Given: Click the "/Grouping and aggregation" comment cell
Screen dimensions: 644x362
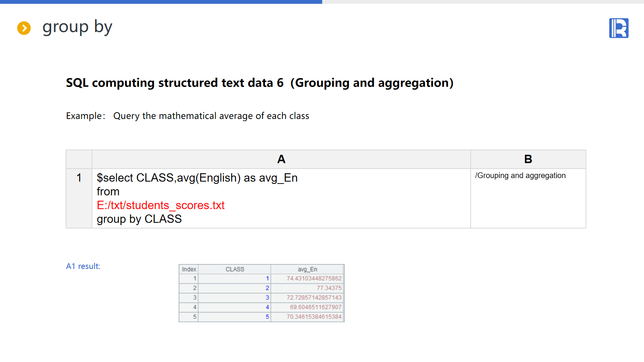Looking at the screenshot, I should [x=520, y=175].
